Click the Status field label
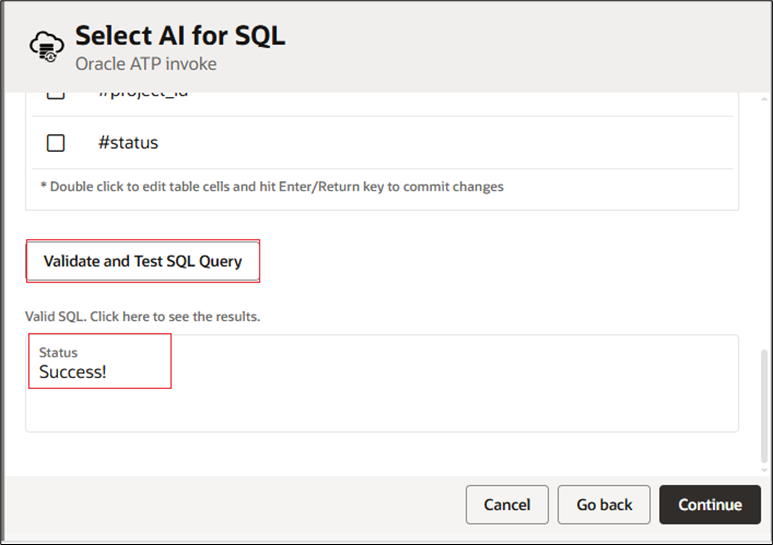Viewport: 773px width, 545px height. pos(58,352)
